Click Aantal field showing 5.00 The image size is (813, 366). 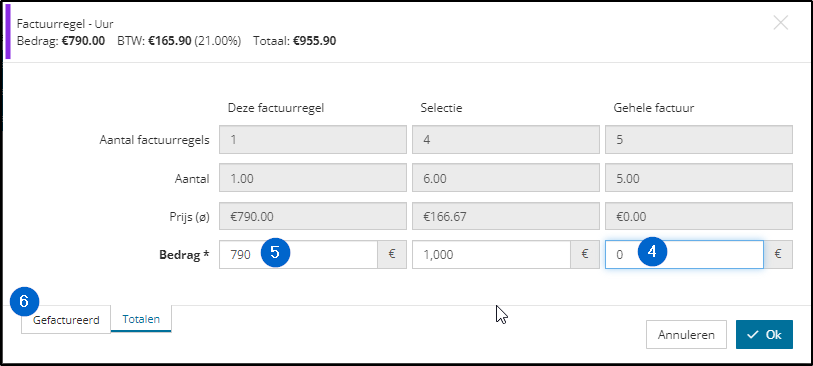tap(699, 179)
